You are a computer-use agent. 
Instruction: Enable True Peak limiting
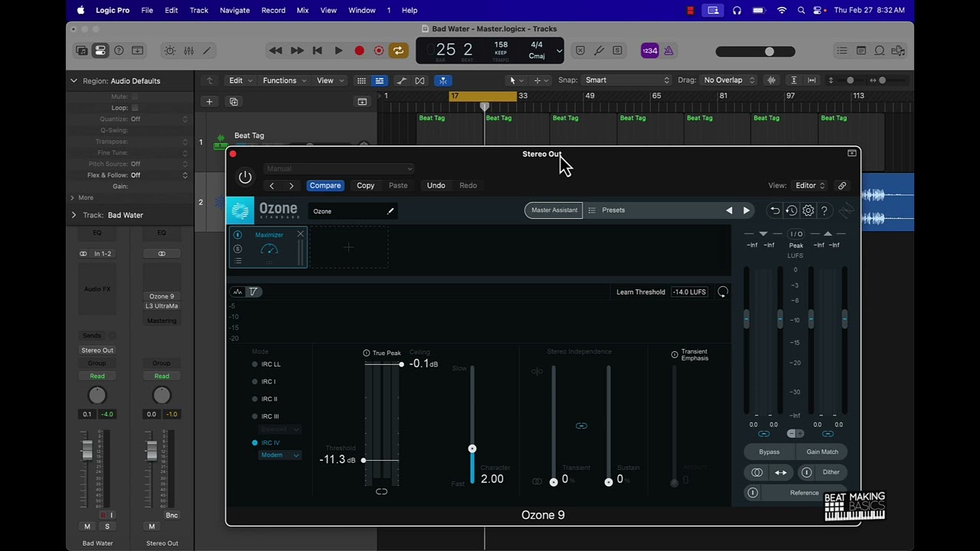[x=367, y=354]
